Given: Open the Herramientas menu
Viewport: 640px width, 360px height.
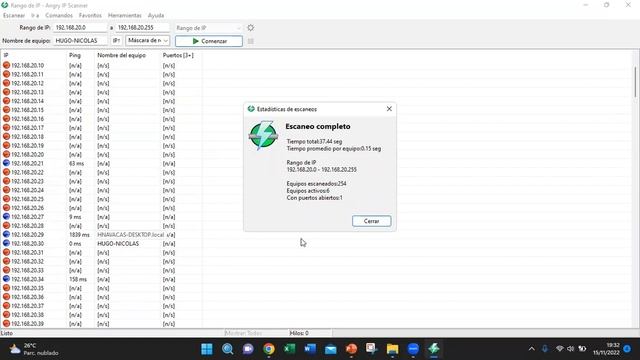Looking at the screenshot, I should pos(124,15).
